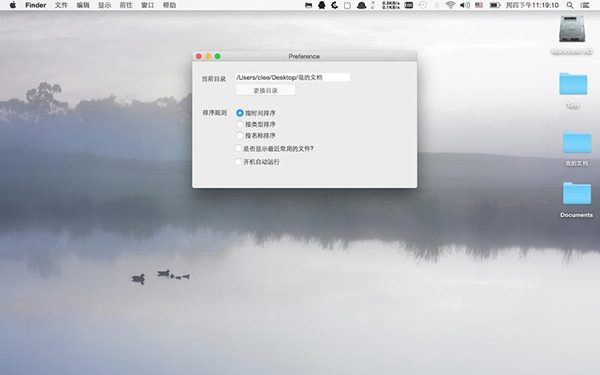The image size is (600, 375).
Task: Click the date and time in menu bar
Action: click(532, 5)
